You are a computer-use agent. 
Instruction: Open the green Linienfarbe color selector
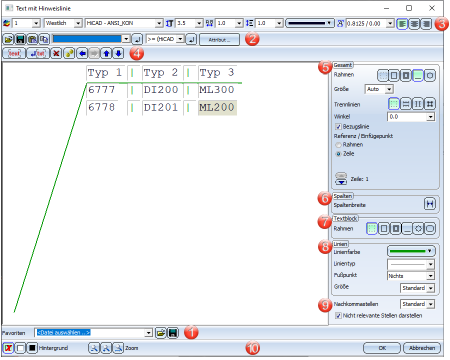411,251
